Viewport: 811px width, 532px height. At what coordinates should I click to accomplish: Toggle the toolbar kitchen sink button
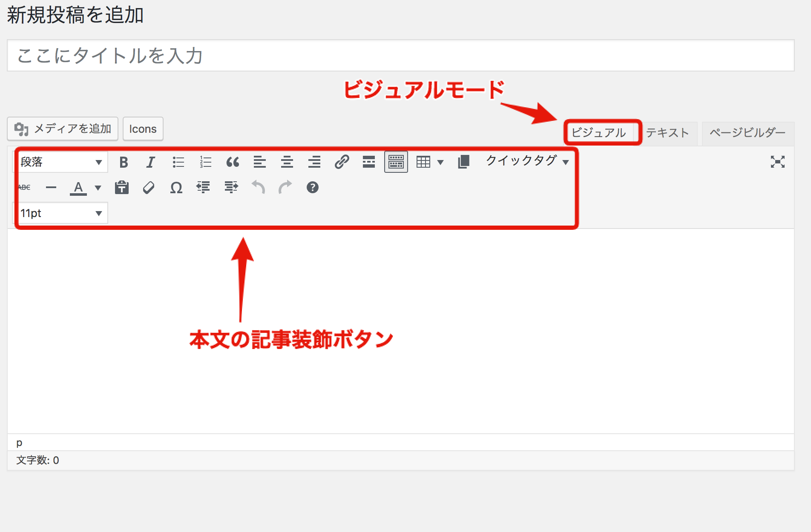coord(396,162)
